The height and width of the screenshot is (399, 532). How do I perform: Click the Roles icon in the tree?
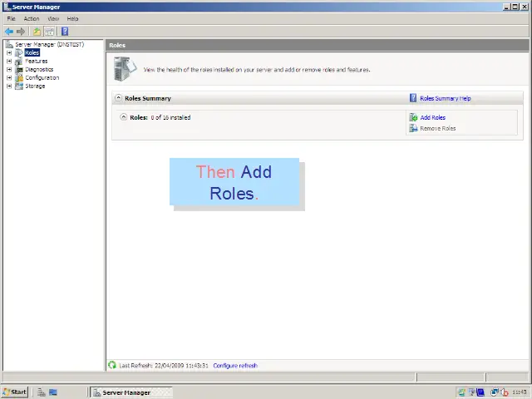(x=19, y=52)
